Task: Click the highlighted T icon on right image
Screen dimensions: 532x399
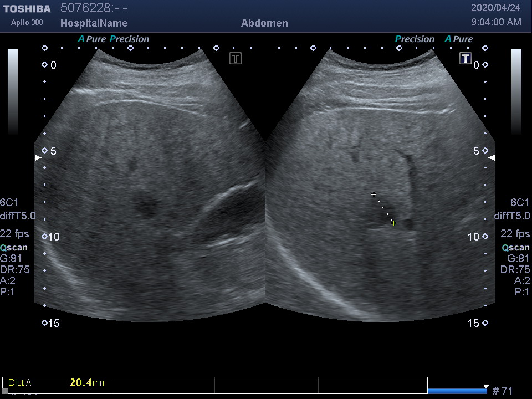Action: [x=465, y=58]
